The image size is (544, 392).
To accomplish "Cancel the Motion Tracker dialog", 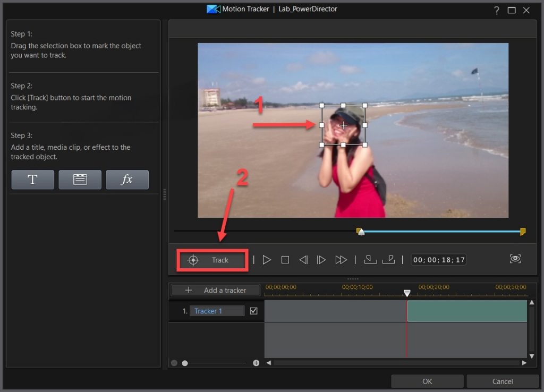I will pyautogui.click(x=502, y=381).
